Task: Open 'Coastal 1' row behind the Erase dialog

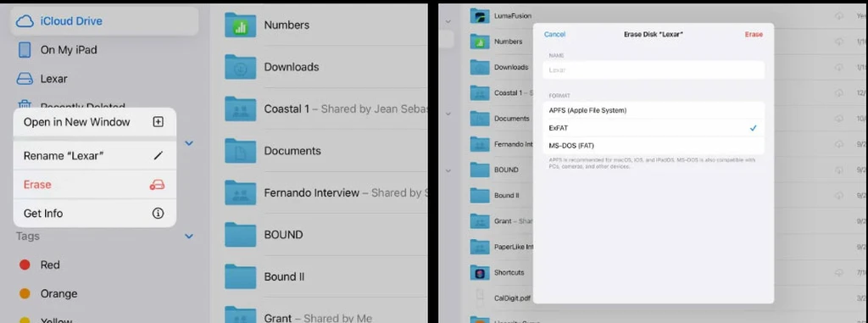Action: coord(501,93)
